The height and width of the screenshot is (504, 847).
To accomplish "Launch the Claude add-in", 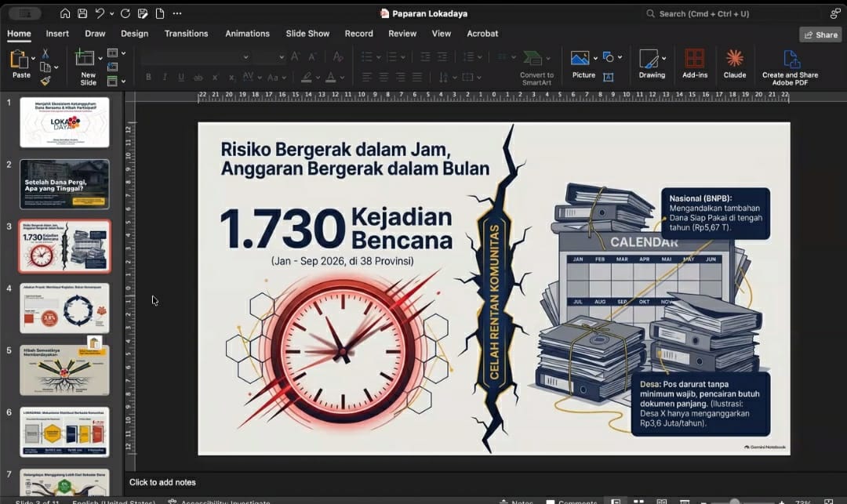I will 735,64.
